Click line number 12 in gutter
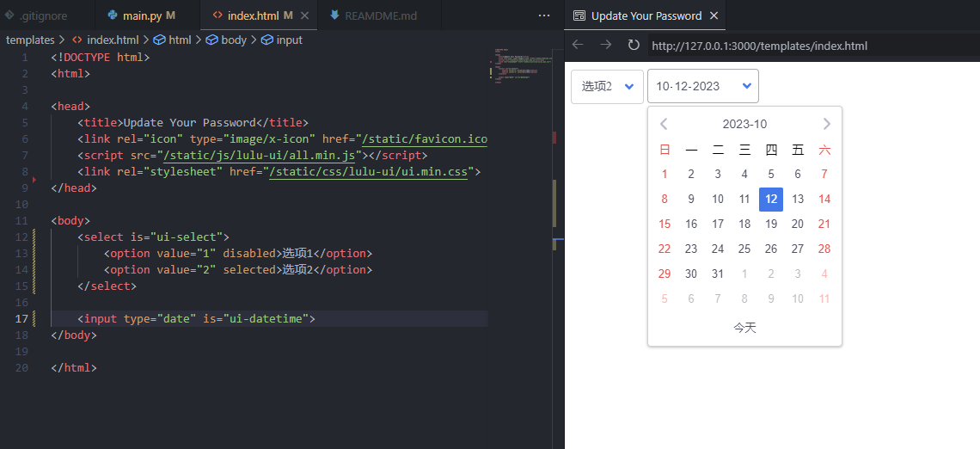The image size is (980, 449). coord(21,237)
